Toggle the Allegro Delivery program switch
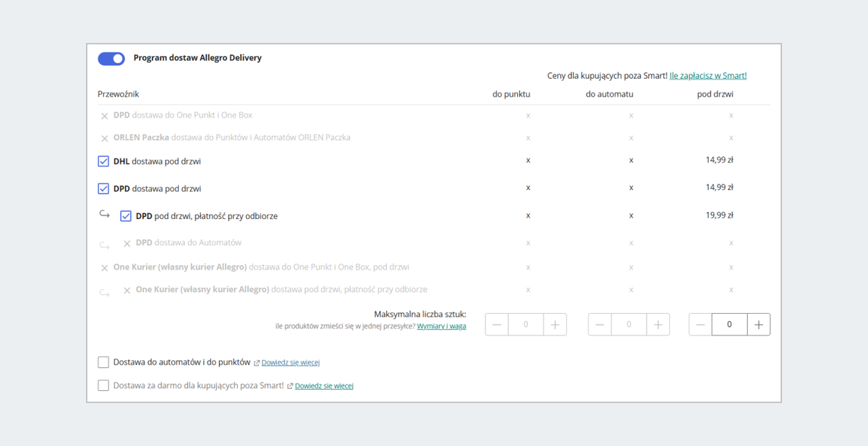This screenshot has width=868, height=446. pos(111,59)
